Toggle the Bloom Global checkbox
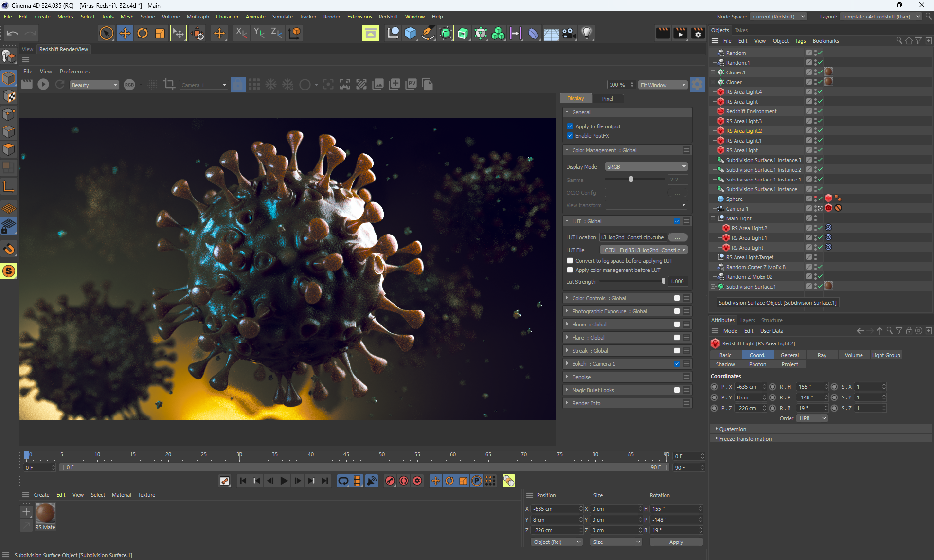 [677, 325]
